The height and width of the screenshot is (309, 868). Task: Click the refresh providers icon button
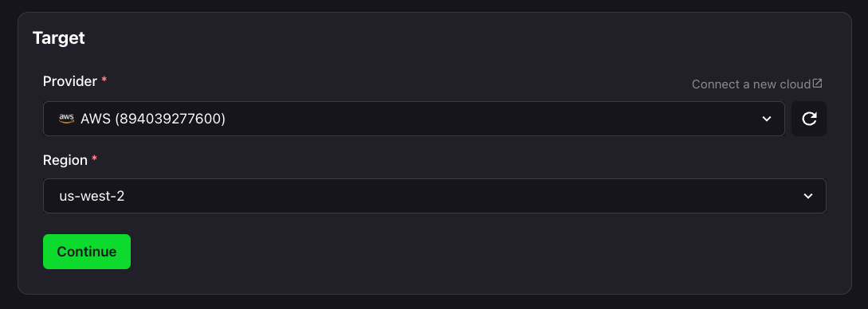pyautogui.click(x=809, y=119)
